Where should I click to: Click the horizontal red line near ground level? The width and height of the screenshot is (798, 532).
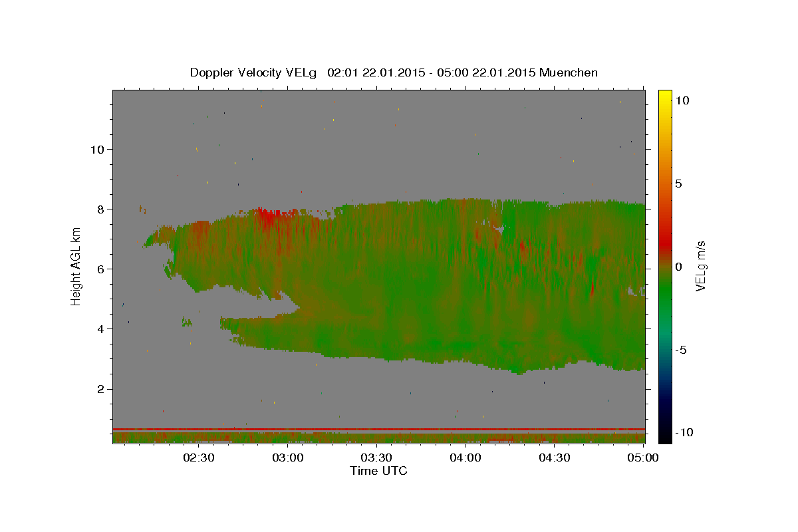click(379, 429)
